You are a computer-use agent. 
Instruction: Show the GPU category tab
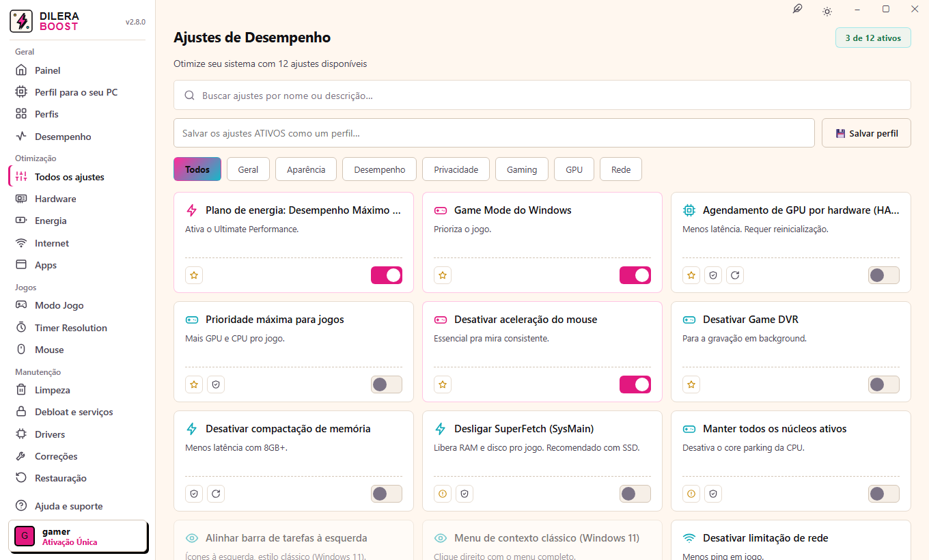click(x=574, y=169)
